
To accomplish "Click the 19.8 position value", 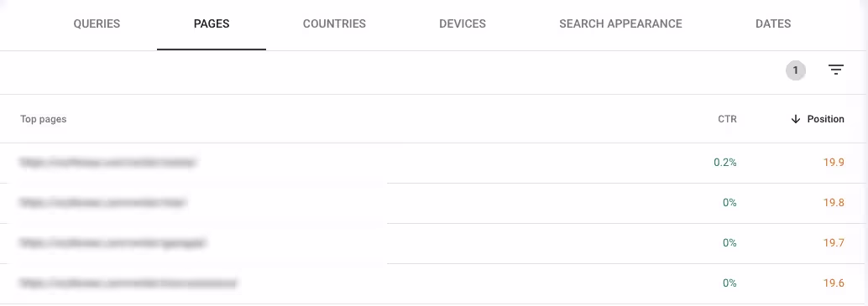I will click(x=834, y=203).
